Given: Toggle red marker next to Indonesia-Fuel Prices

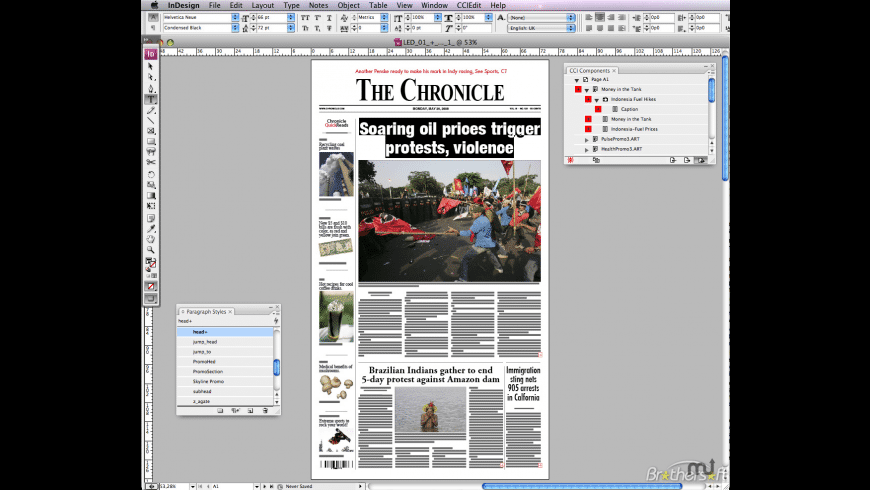Looking at the screenshot, I should click(x=588, y=129).
